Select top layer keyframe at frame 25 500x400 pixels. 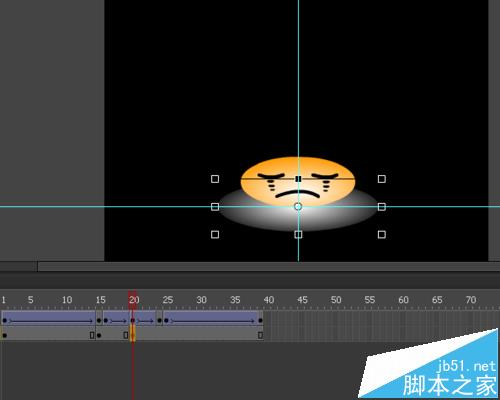pyautogui.click(x=166, y=320)
